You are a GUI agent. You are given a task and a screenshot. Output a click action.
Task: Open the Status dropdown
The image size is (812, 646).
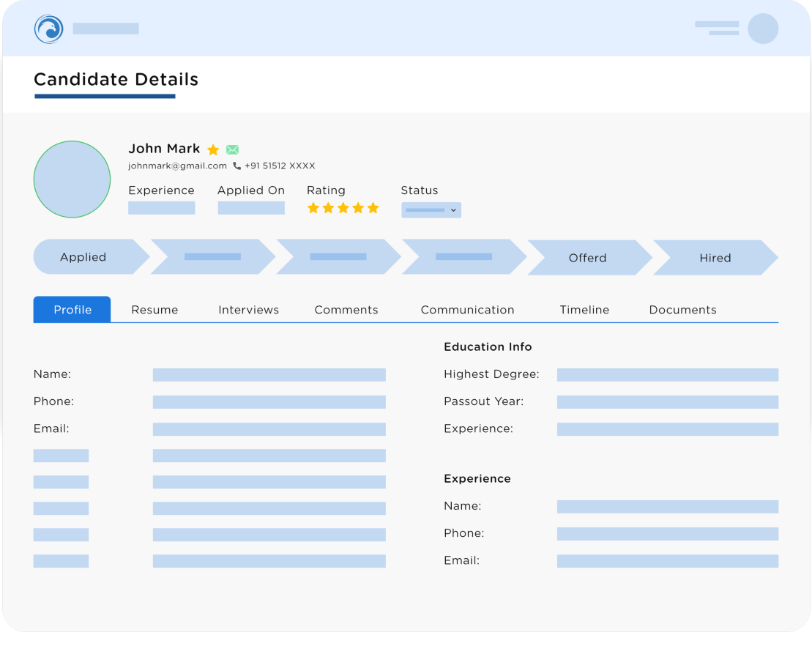(431, 210)
